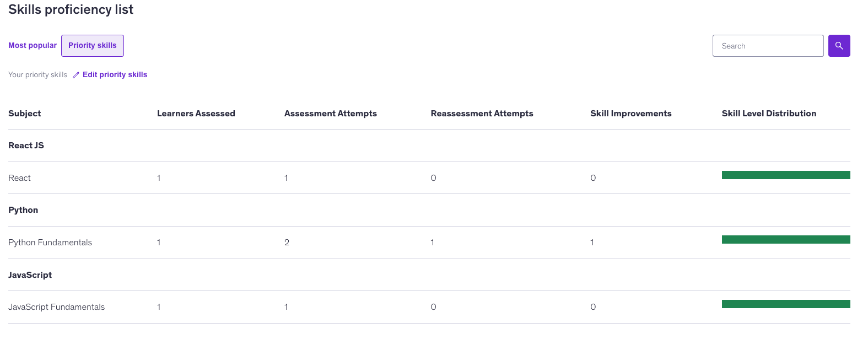Click the purple search magnifier button
The height and width of the screenshot is (339, 868).
[x=839, y=46]
